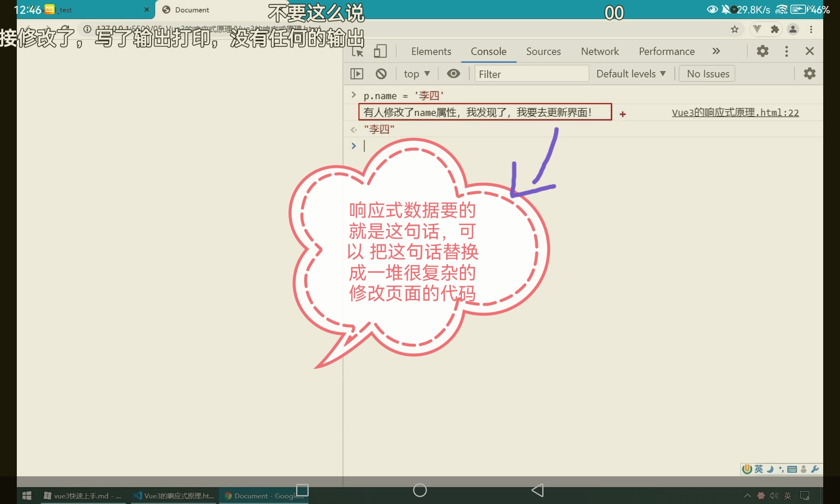Expand more DevTools tabs chevron
The image size is (840, 504).
point(716,51)
